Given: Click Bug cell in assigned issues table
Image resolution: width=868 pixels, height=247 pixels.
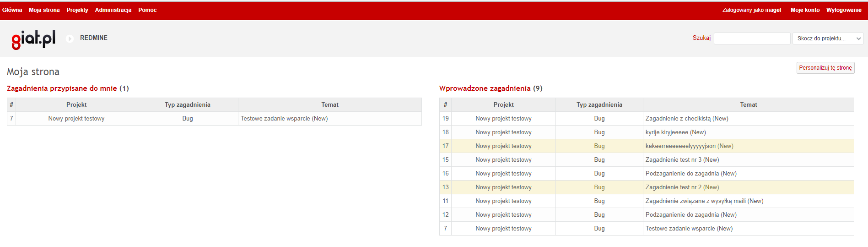Looking at the screenshot, I should coord(188,119).
